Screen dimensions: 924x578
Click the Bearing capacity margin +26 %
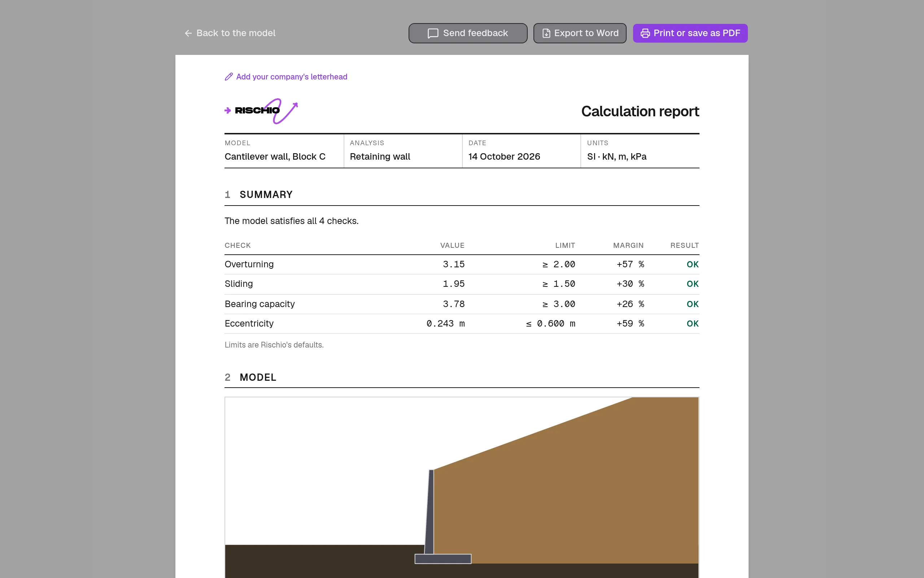click(631, 304)
